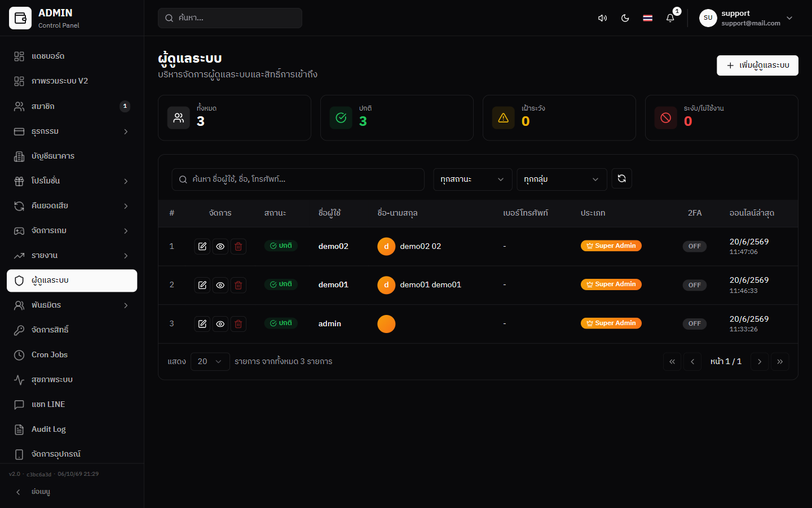This screenshot has width=812, height=508.
Task: Click the top ค้นหา... search field
Action: pyautogui.click(x=230, y=18)
